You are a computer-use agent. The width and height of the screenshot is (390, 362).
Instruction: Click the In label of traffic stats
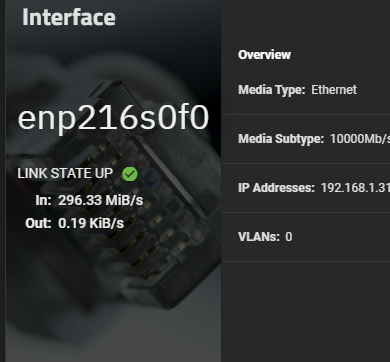43,200
